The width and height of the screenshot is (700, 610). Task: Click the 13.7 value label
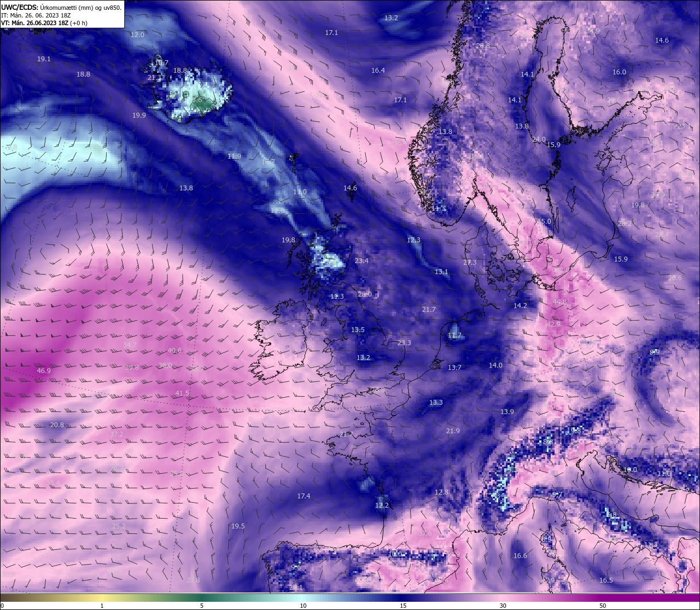point(454,368)
